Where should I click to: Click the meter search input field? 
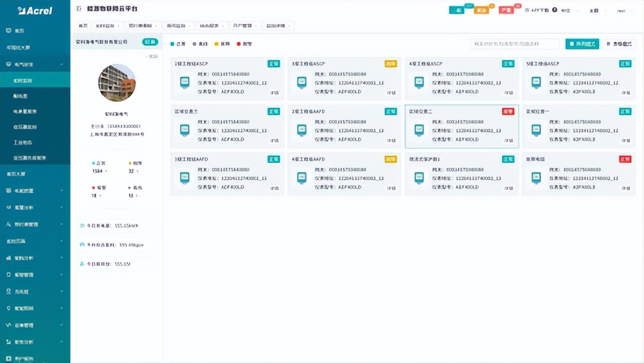(x=514, y=44)
